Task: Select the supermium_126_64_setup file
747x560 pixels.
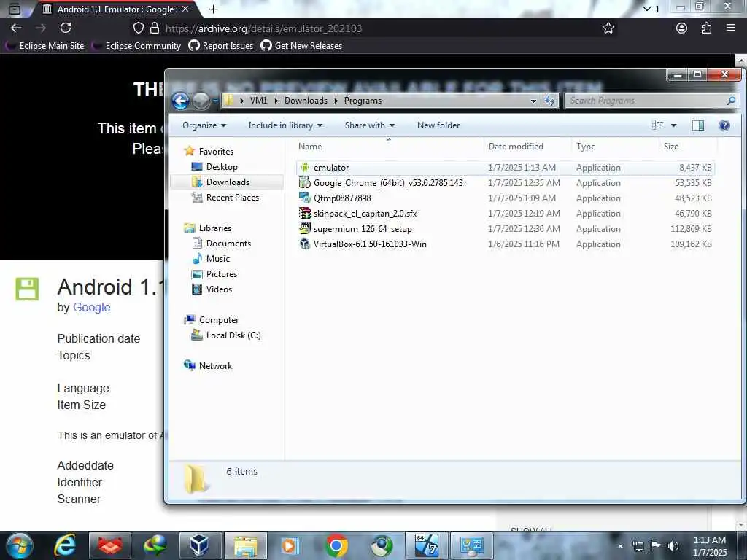Action: tap(505, 228)
